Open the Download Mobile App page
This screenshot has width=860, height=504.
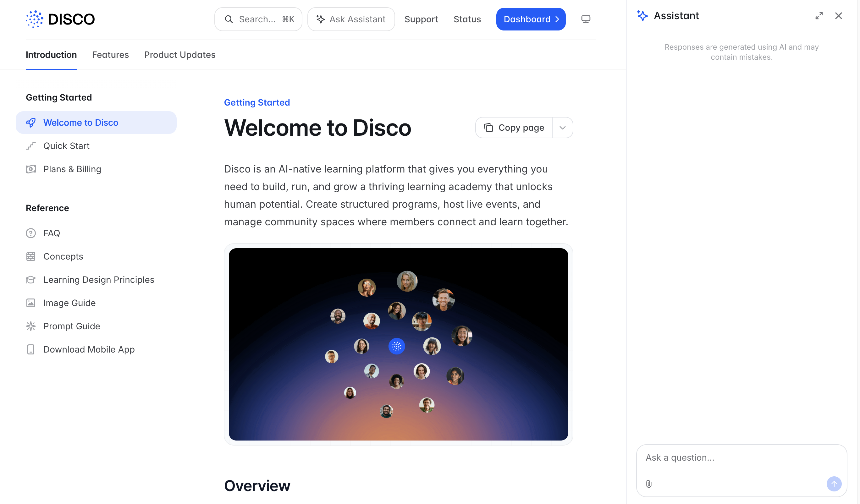pos(96,349)
